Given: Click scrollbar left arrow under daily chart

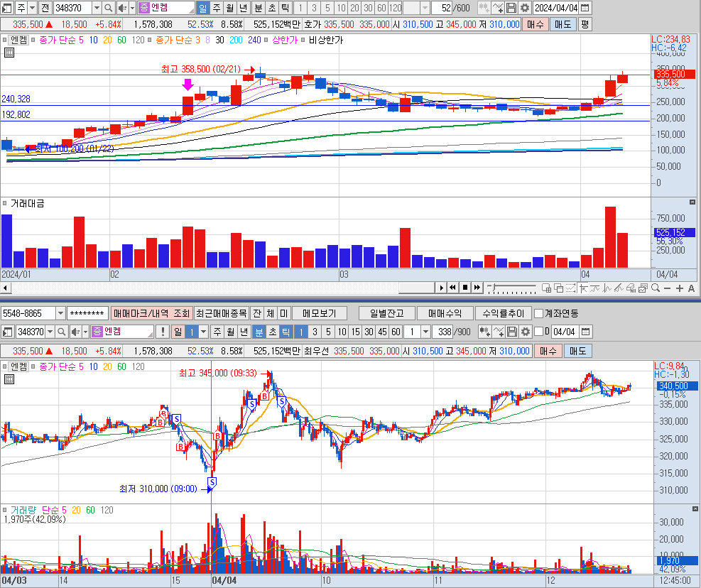Looking at the screenshot, I should (6, 288).
